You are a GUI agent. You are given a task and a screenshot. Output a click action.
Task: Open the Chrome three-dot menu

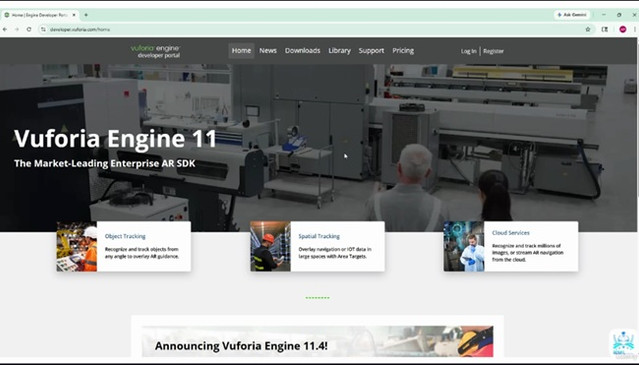point(635,29)
